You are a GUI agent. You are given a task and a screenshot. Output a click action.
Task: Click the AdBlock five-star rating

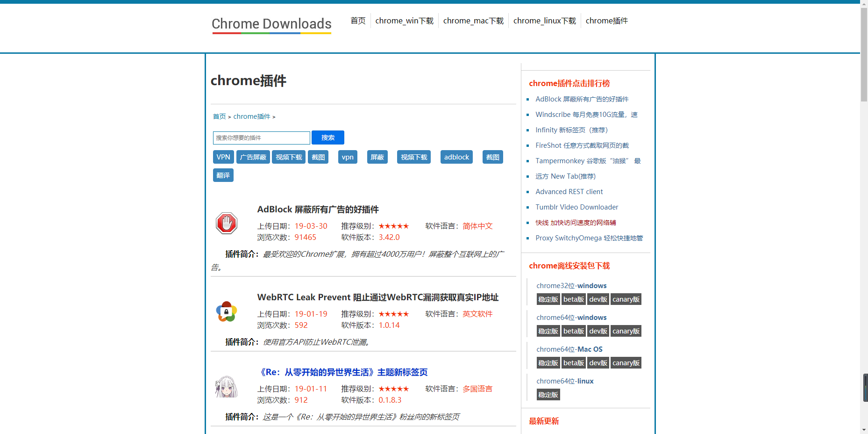click(394, 226)
